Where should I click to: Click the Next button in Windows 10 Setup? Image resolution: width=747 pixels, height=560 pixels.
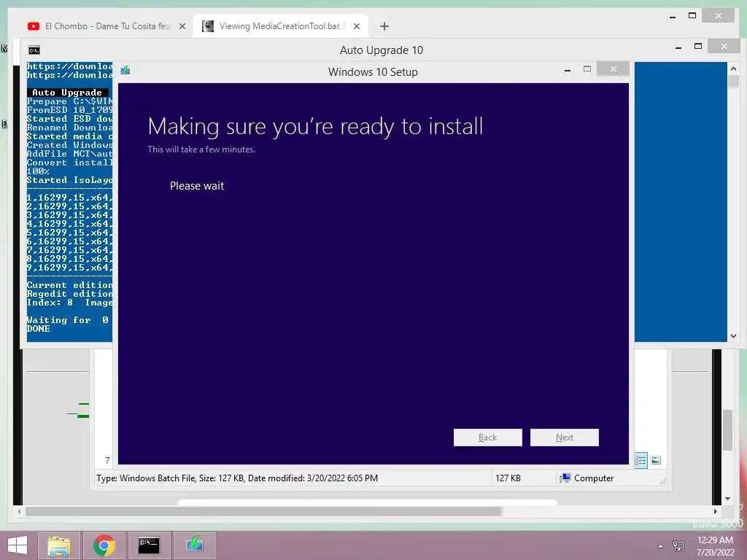click(564, 437)
